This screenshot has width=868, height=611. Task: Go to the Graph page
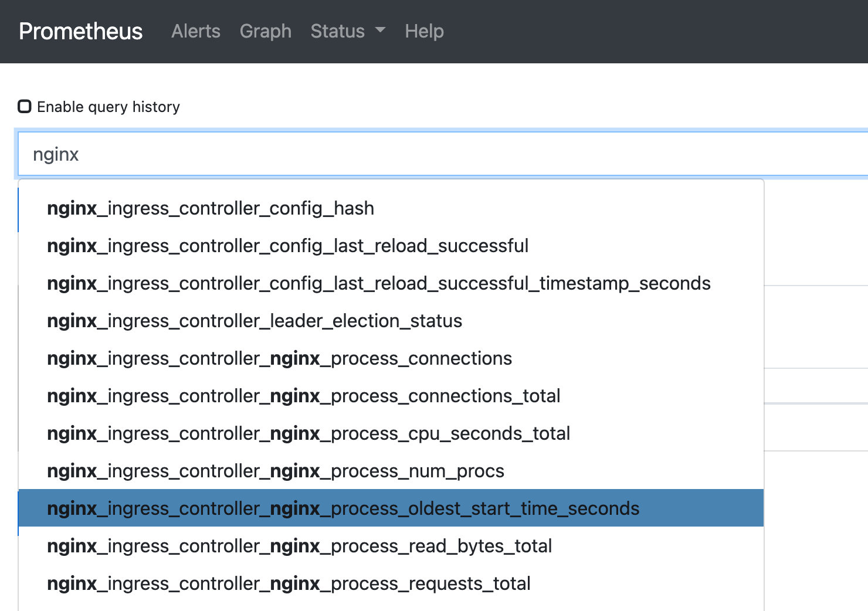(265, 31)
